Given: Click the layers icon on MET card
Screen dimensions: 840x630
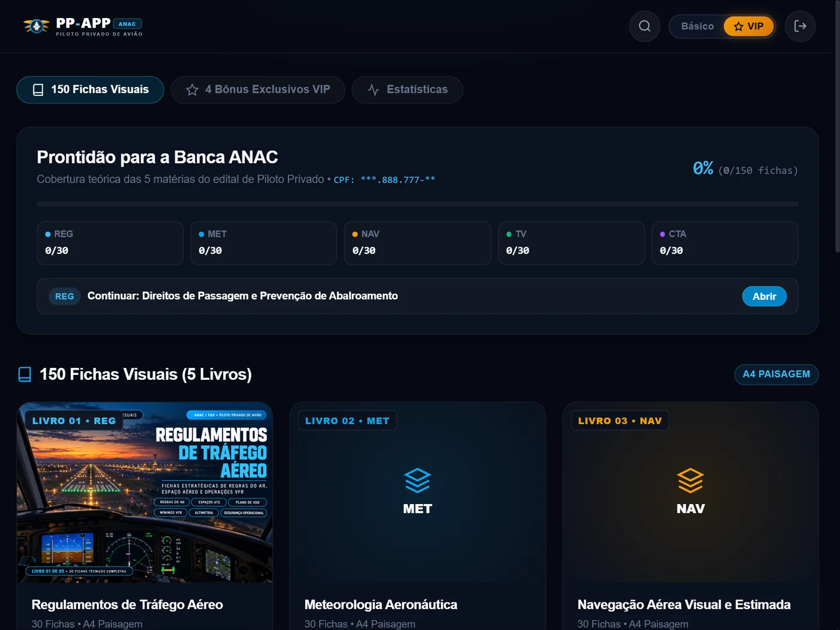Looking at the screenshot, I should click(418, 481).
